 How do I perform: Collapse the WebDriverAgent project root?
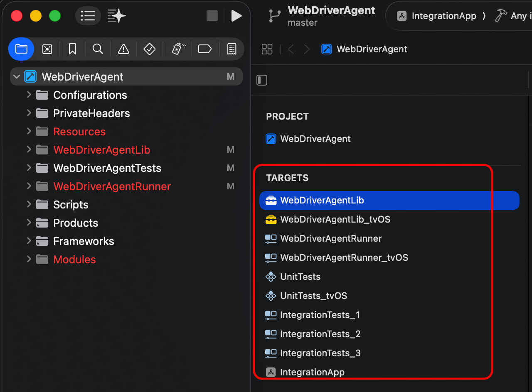pyautogui.click(x=17, y=77)
